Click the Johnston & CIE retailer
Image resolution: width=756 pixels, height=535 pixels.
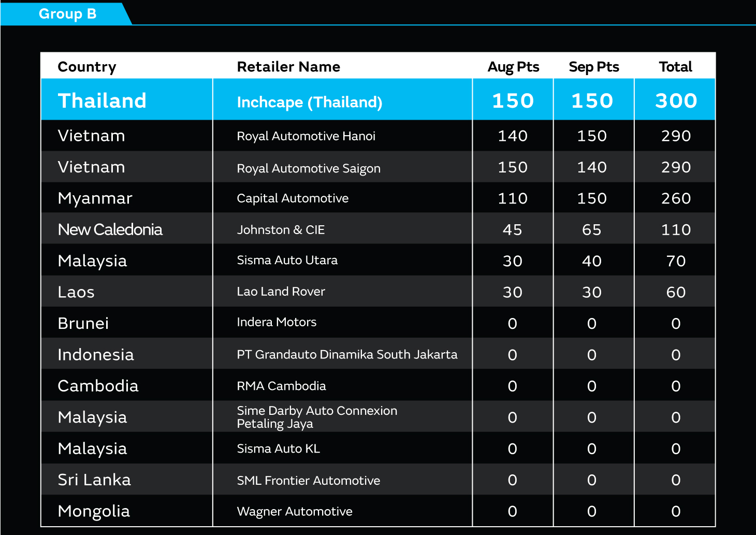pyautogui.click(x=281, y=230)
